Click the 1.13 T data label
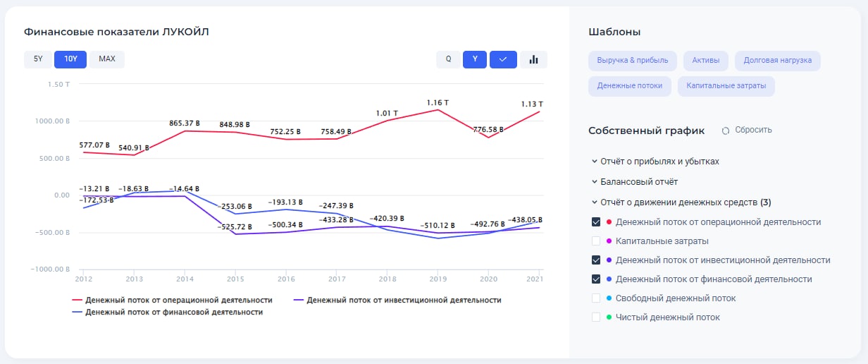This screenshot has width=868, height=364. click(532, 104)
